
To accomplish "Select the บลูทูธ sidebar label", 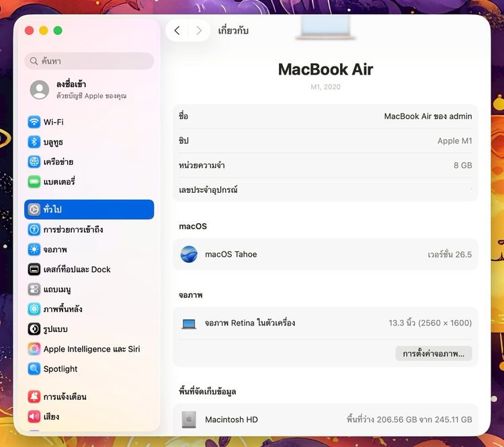I will click(53, 142).
